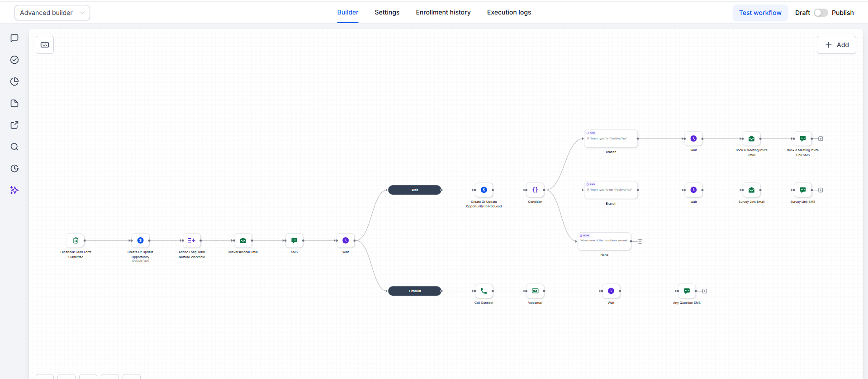Select the Survey Link SMS node
Image resolution: width=868 pixels, height=379 pixels.
(803, 190)
